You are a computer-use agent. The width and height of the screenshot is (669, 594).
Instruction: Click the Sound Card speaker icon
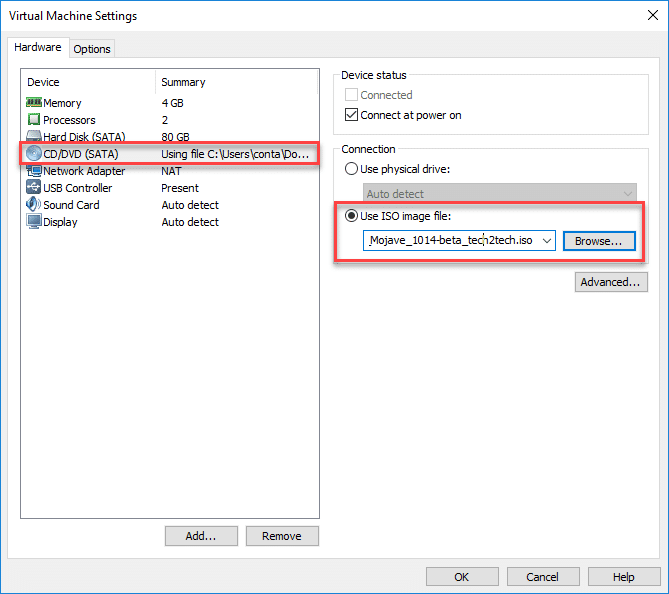[x=33, y=205]
